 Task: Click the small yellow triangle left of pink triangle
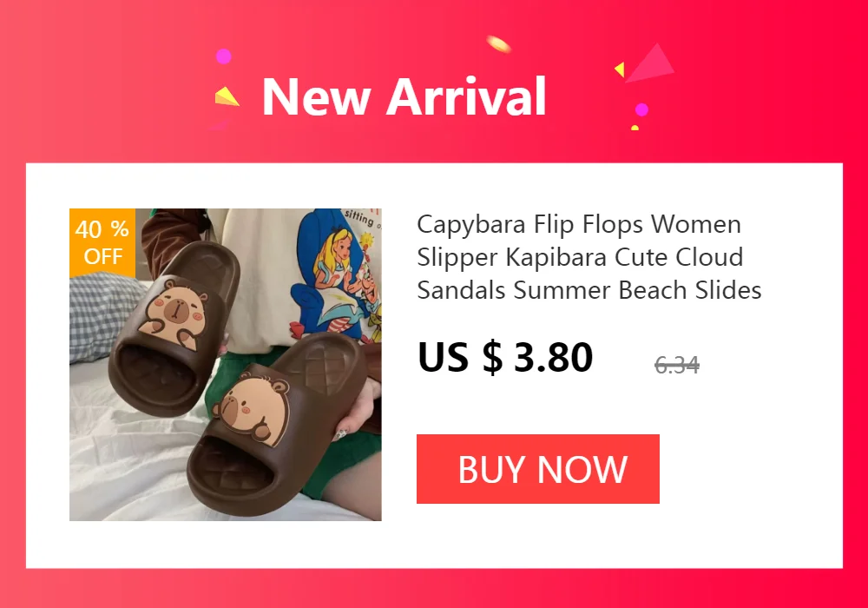(620, 69)
